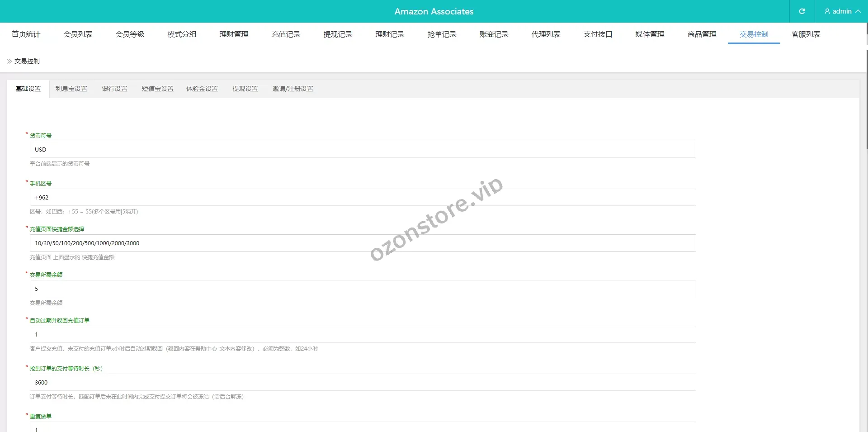Click the admin user icon
868x432 pixels.
827,11
